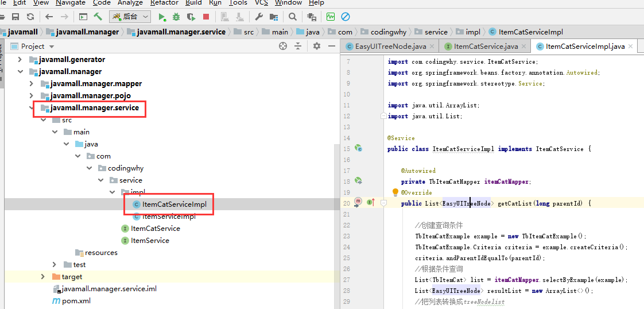Open the Refactor menu

[164, 3]
